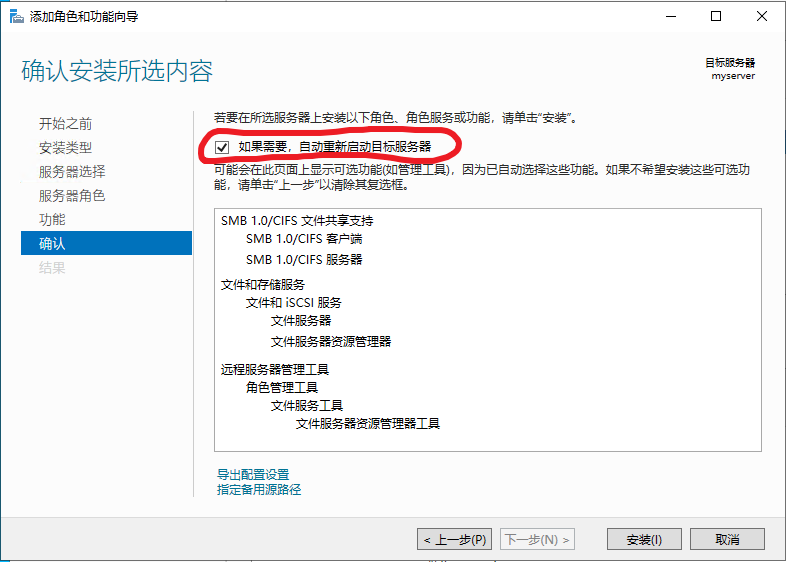Choose the 文件服务器资源管理器工具 entry

click(367, 424)
